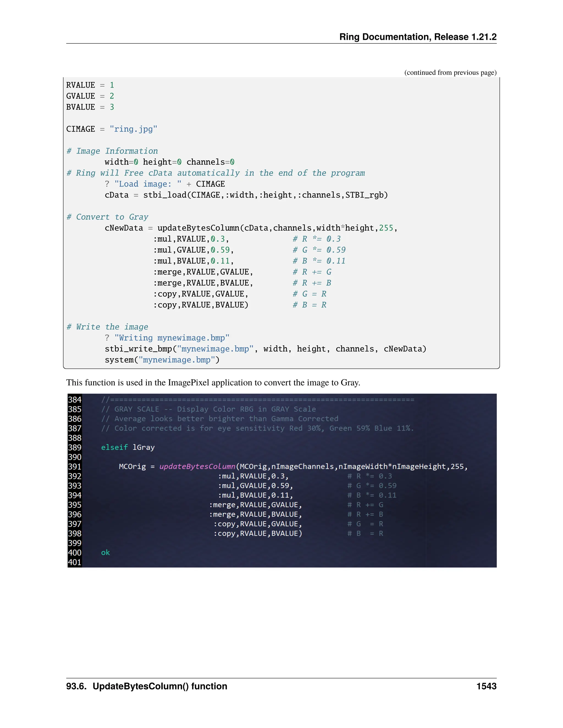Click the 'ok' keyword on line 400
Image resolution: width=563 pixels, height=728 pixels.
[105, 553]
